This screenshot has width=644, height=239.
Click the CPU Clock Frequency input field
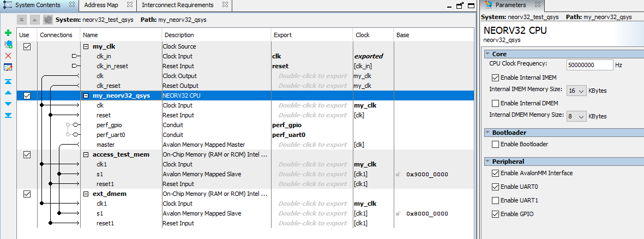click(589, 65)
